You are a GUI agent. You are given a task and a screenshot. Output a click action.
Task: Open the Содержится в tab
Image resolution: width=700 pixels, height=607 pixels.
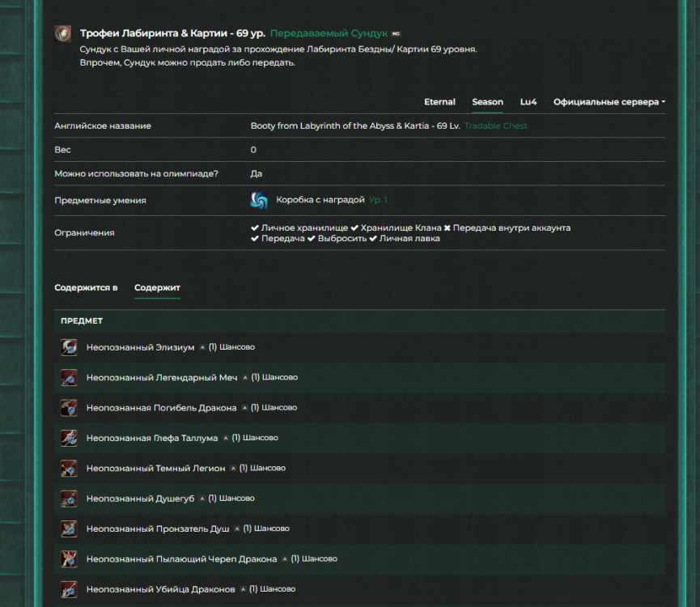point(85,287)
